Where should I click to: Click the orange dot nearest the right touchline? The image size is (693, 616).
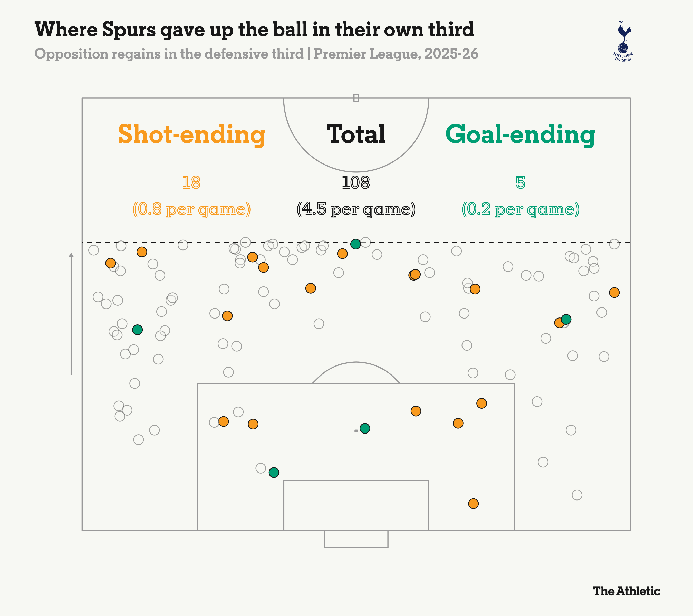click(x=614, y=292)
